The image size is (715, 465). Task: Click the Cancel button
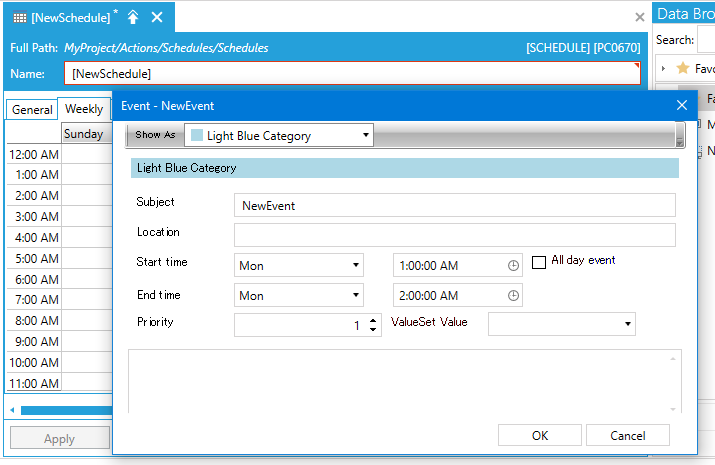[x=628, y=435]
